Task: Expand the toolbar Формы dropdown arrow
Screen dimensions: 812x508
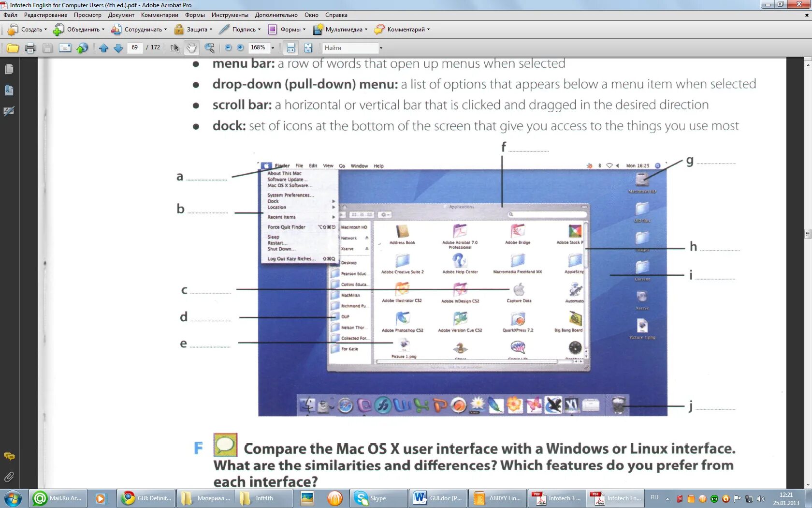Action: pyautogui.click(x=304, y=30)
